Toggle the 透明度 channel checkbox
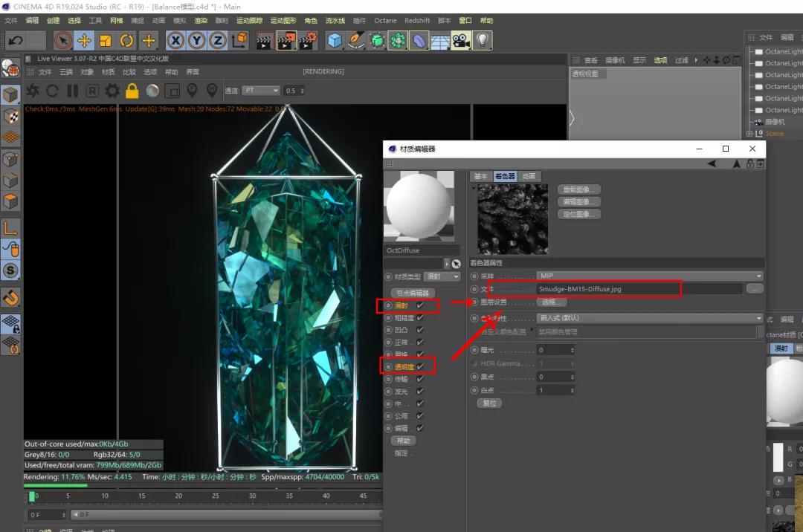The width and height of the screenshot is (803, 532). point(420,367)
